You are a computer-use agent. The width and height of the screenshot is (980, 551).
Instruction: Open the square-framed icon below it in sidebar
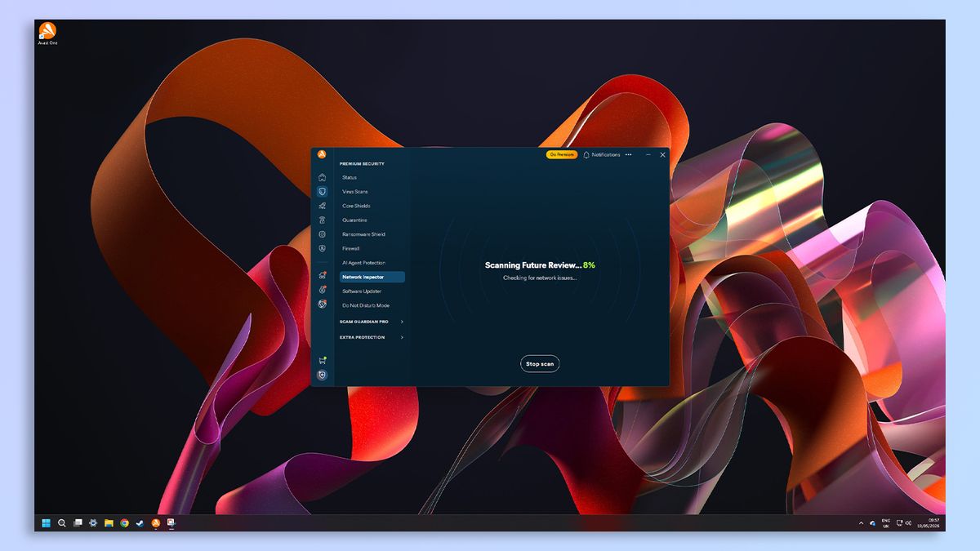coord(322,234)
